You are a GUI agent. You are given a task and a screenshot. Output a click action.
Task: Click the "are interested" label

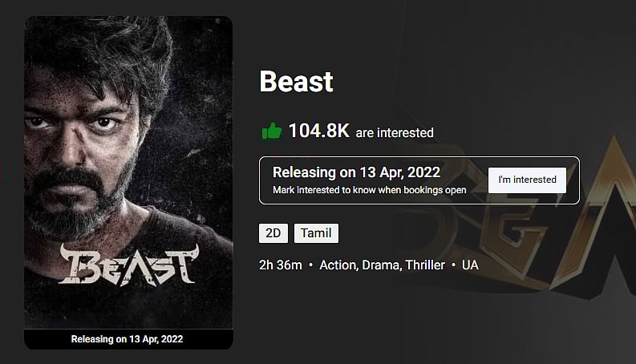(x=395, y=132)
